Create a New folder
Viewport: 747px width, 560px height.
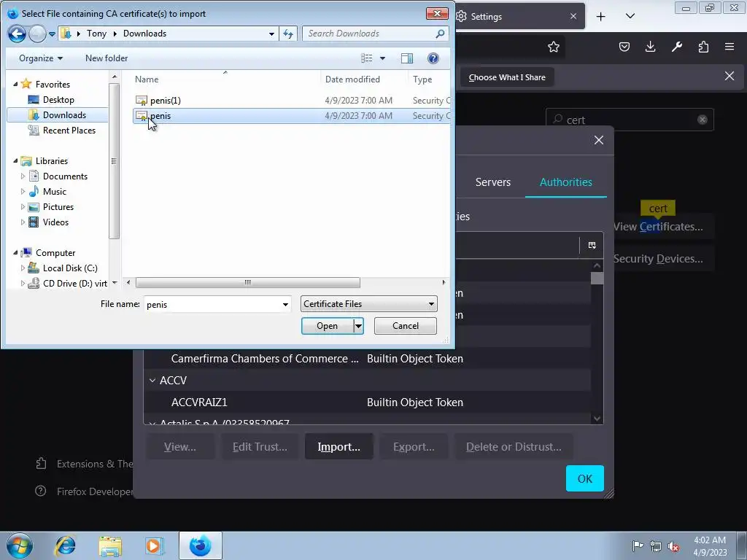107,58
